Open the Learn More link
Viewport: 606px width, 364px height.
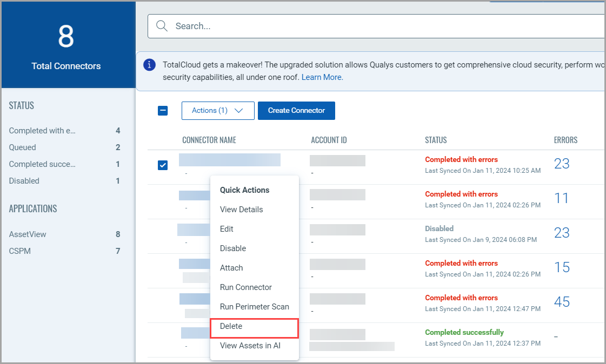(321, 77)
